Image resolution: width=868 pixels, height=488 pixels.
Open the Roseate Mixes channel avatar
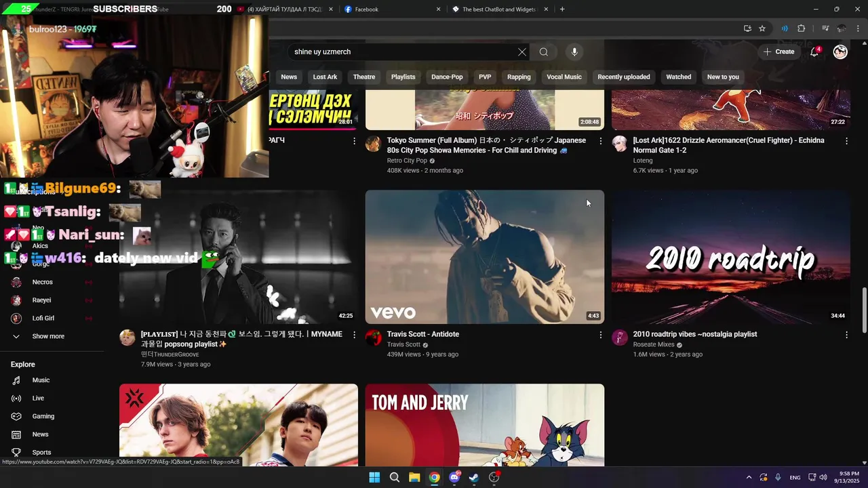coord(620,338)
